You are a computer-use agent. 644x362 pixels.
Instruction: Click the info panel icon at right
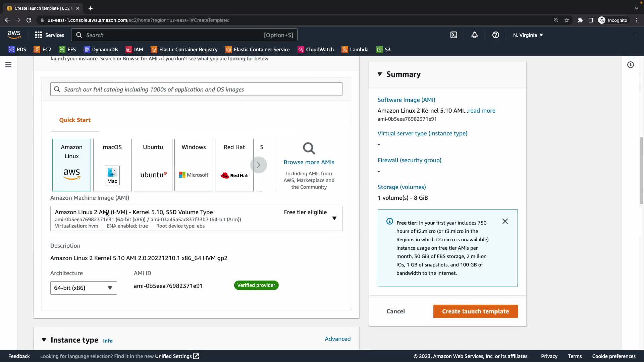tap(630, 65)
